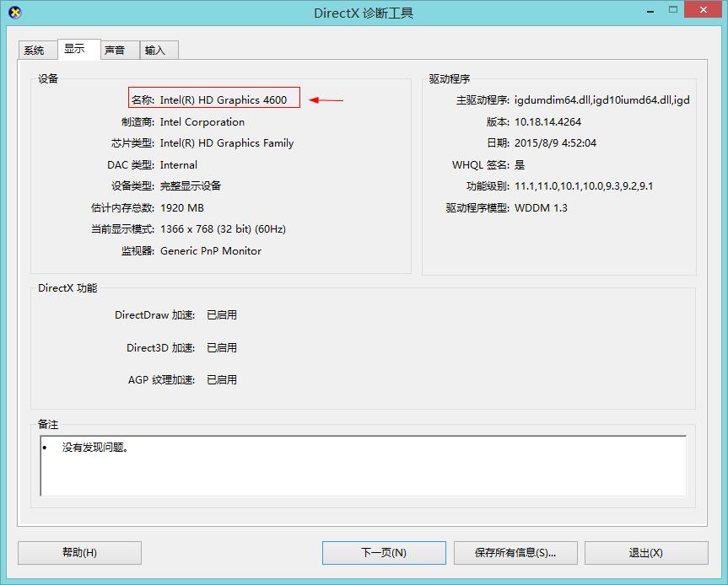Click the 制造商: field label
This screenshot has width=728, height=585.
click(138, 122)
